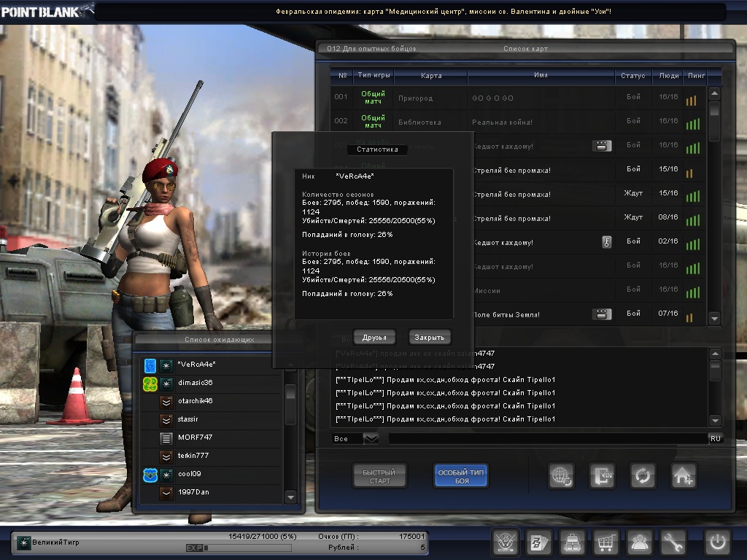Sort rooms by the Люди column header
This screenshot has width=747, height=560.
tap(669, 75)
